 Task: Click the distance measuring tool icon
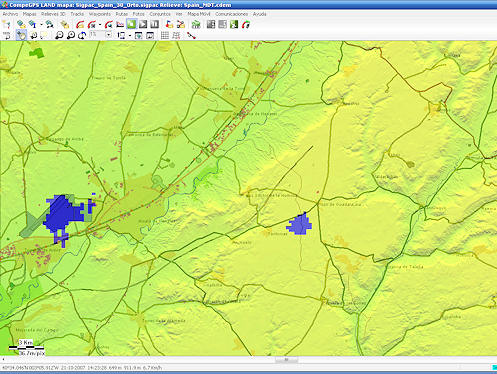pyautogui.click(x=191, y=35)
